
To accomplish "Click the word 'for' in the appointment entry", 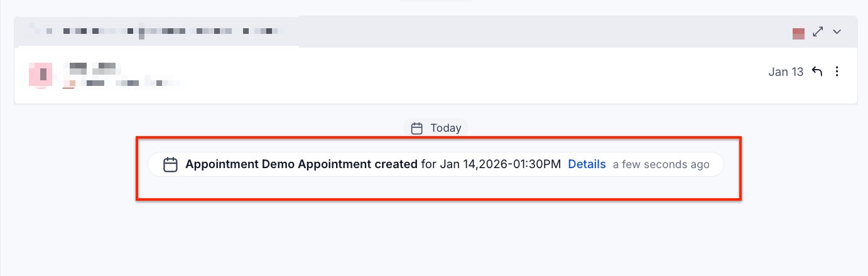I will tap(429, 164).
